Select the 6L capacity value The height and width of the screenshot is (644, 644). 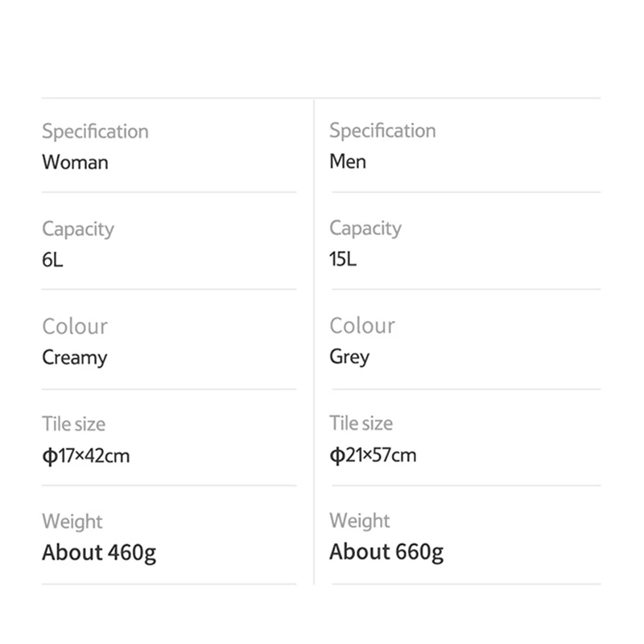tap(52, 260)
